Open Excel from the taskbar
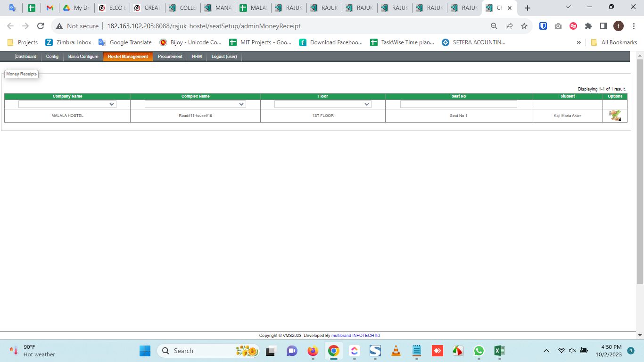The image size is (644, 362). [500, 351]
